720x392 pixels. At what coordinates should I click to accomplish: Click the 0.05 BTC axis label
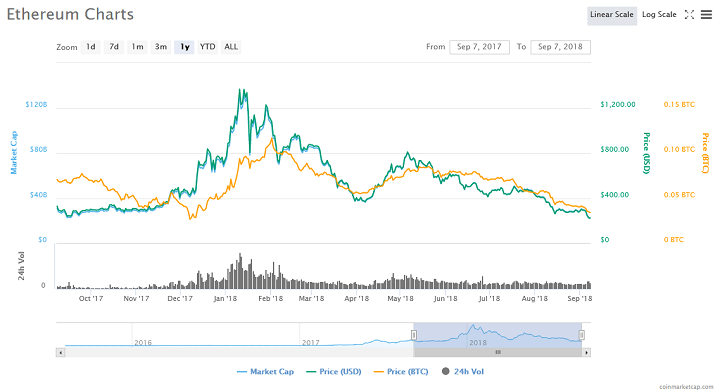click(x=679, y=195)
